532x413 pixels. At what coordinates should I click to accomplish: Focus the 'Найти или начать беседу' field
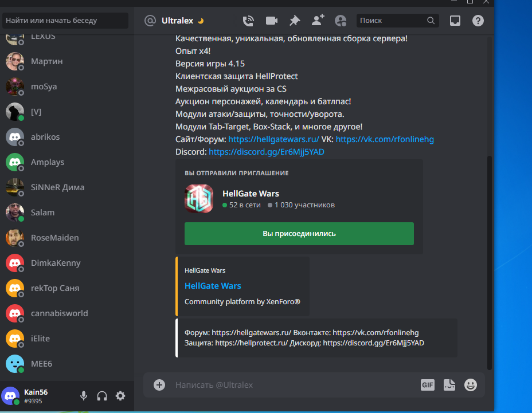[65, 21]
